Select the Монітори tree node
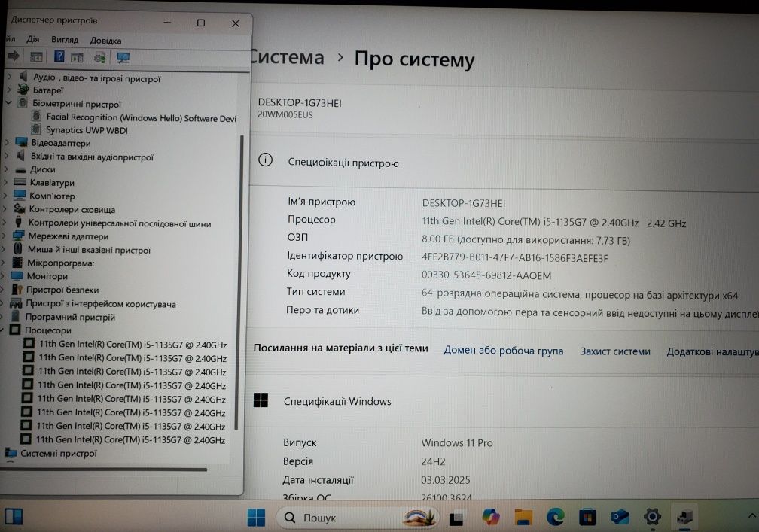This screenshot has height=532, width=759. click(47, 276)
